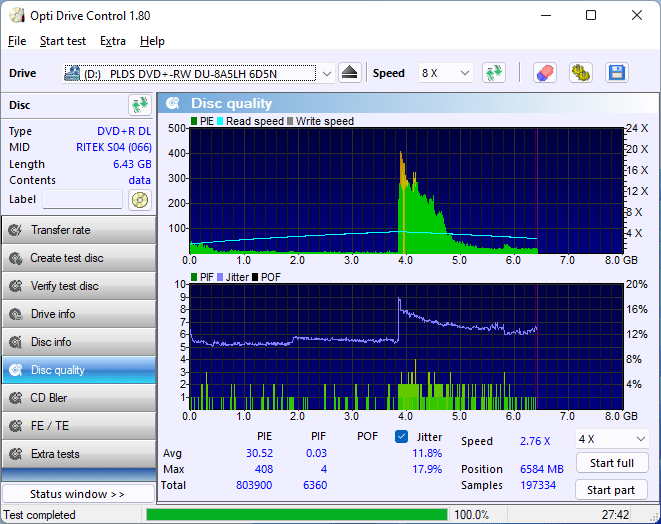Refresh disc info with green arrows icon
Screen dimensions: 661x524
pos(139,105)
